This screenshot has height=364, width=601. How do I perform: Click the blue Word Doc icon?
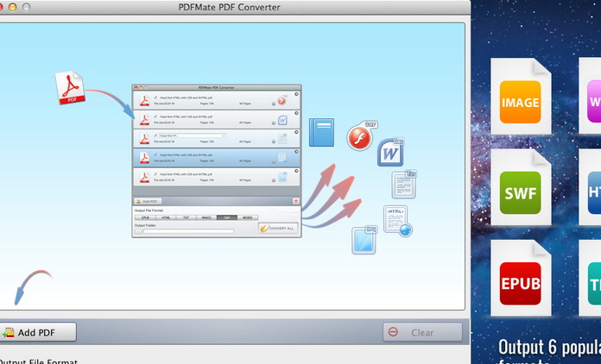point(390,153)
